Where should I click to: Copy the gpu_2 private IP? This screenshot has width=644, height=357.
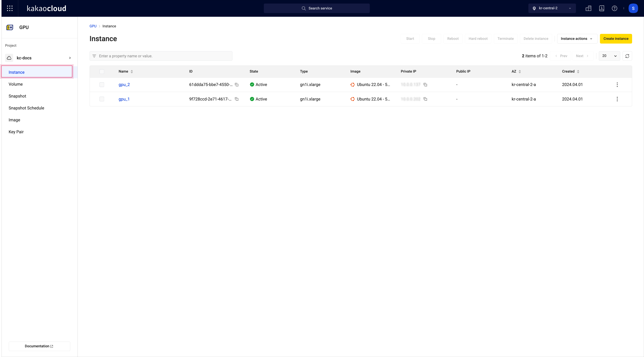tap(425, 85)
